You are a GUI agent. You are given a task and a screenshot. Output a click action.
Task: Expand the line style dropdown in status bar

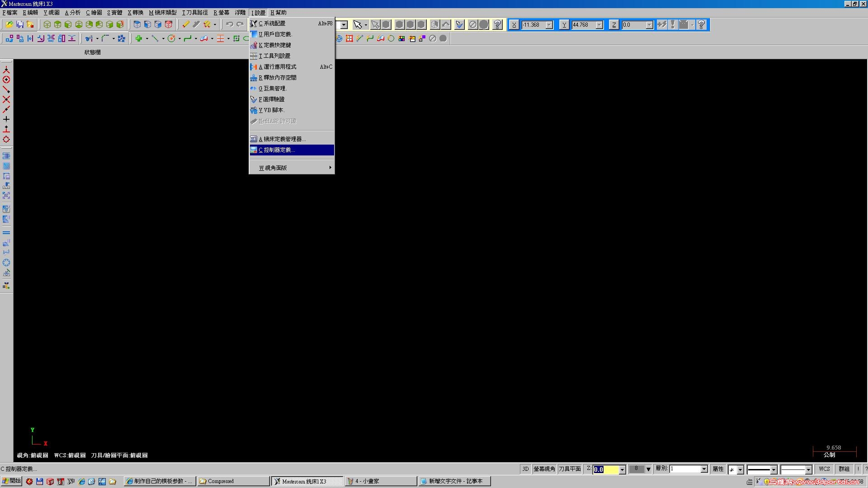click(774, 470)
